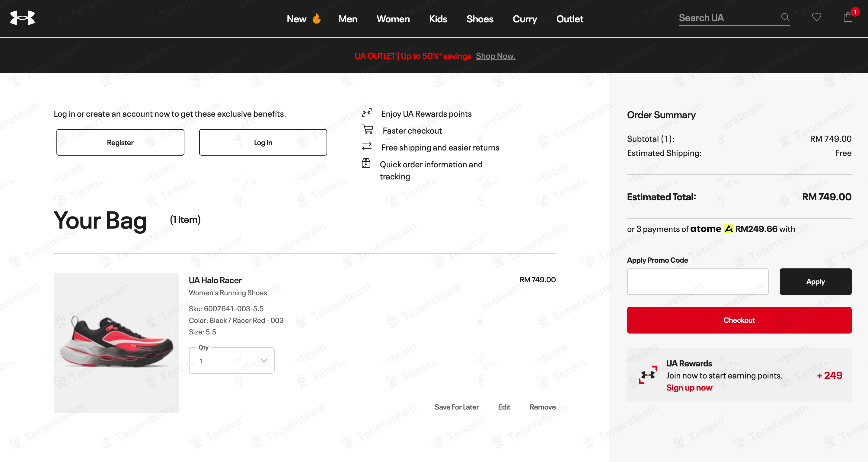The width and height of the screenshot is (868, 462).
Task: Follow the Shop Now link
Action: point(495,56)
